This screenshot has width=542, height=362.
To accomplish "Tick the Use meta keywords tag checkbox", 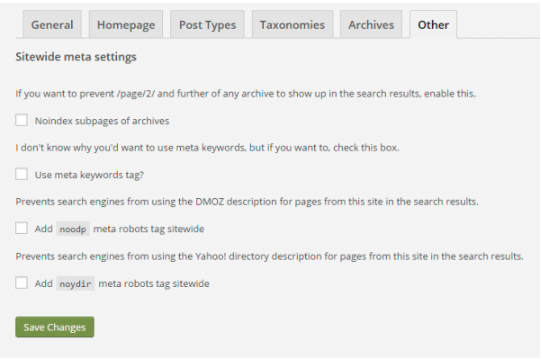I will pos(21,174).
